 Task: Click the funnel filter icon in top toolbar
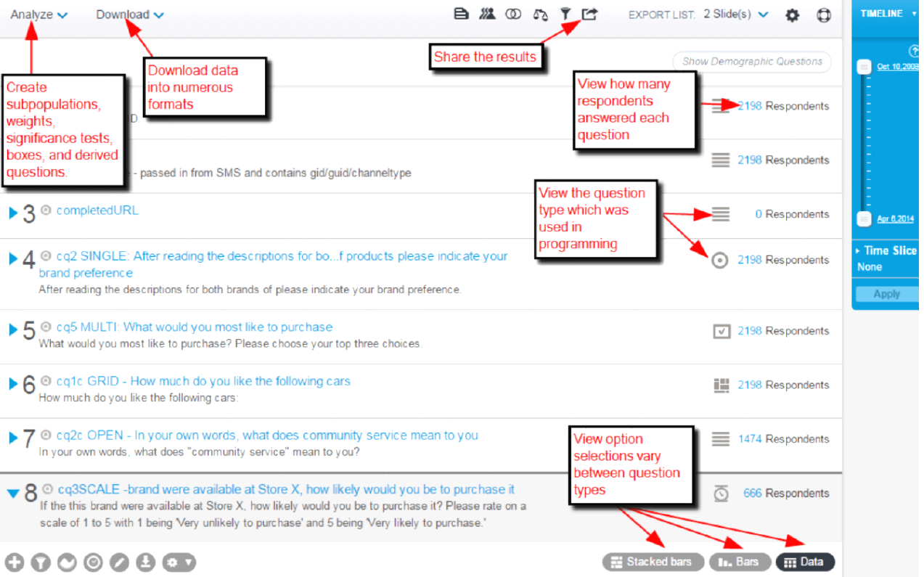coord(565,14)
